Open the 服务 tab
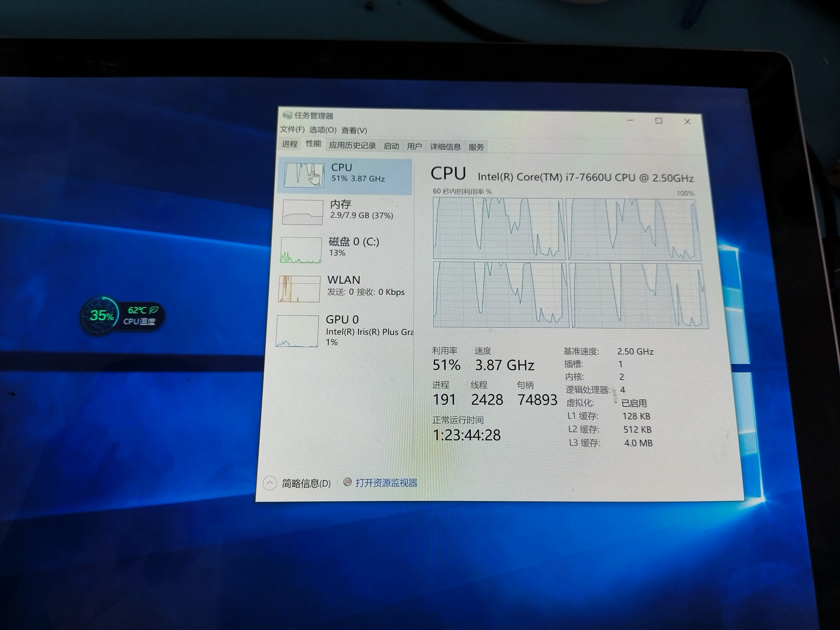840x630 pixels. [x=476, y=147]
